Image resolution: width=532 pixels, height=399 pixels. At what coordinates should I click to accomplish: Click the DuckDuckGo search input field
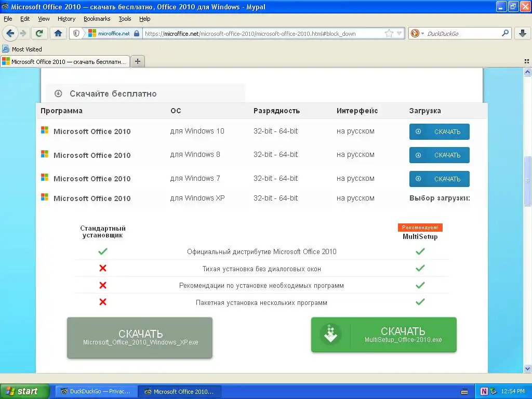click(x=462, y=34)
